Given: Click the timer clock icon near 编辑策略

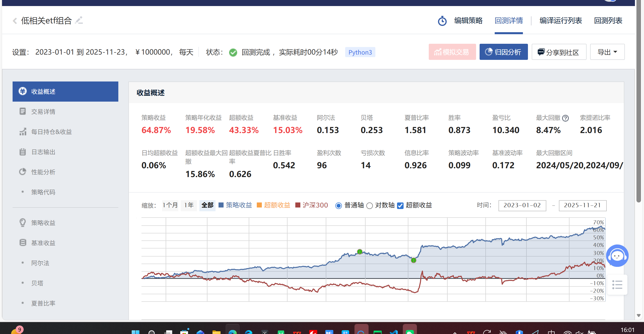Looking at the screenshot, I should [442, 21].
